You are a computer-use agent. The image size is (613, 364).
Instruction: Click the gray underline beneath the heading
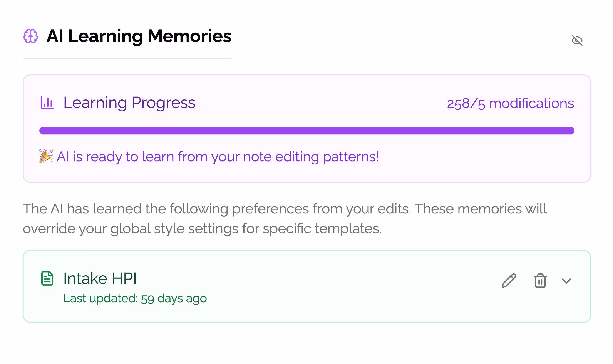(x=127, y=58)
